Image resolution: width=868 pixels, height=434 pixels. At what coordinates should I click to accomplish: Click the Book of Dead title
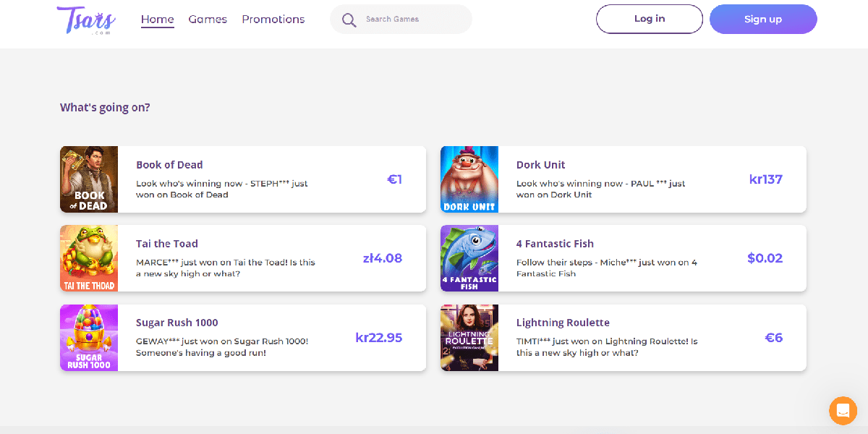point(169,165)
